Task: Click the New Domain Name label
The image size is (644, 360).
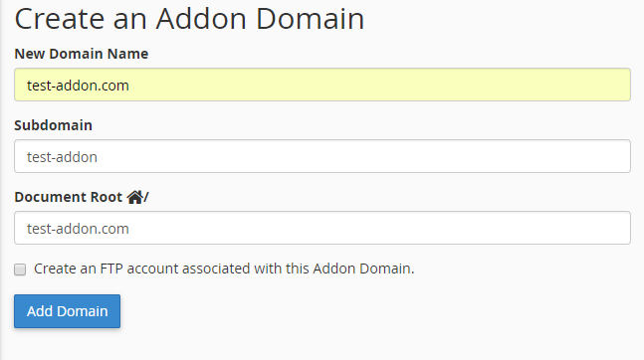Action: click(82, 54)
